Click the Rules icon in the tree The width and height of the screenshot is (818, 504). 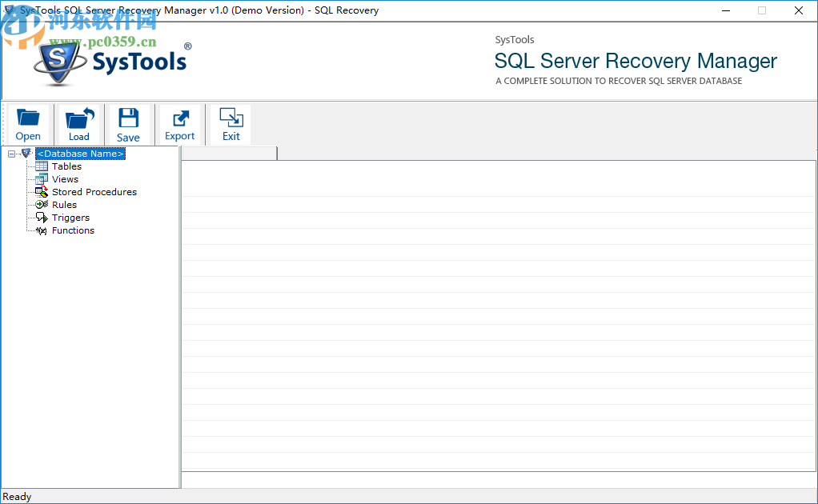click(41, 204)
